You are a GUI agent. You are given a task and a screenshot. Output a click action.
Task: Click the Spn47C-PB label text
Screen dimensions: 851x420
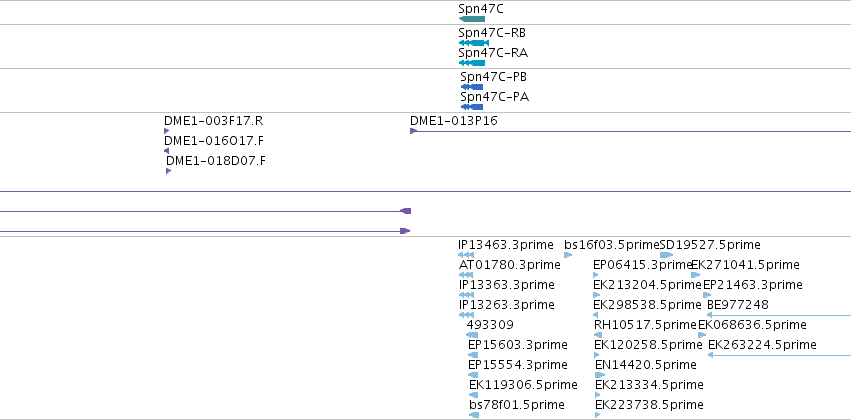pos(494,77)
